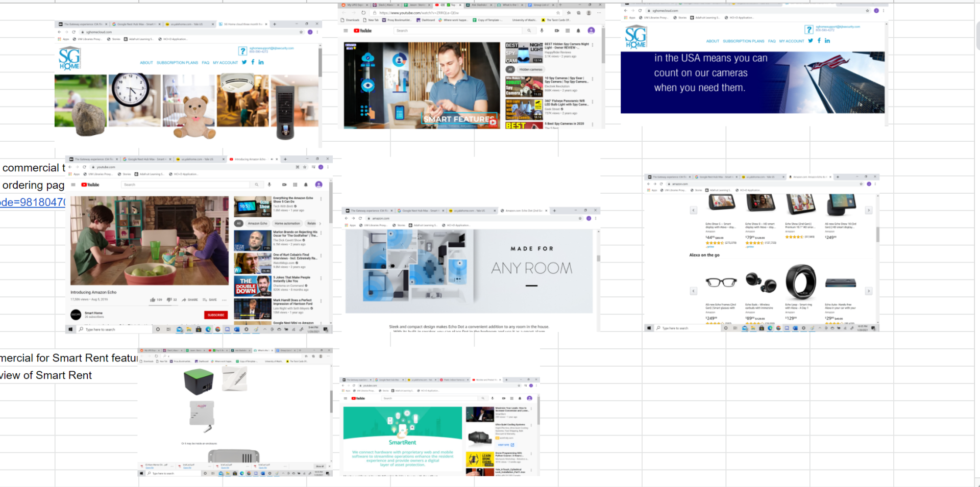
Task: Click Search field on spy camera YouTube page
Action: pyautogui.click(x=458, y=31)
